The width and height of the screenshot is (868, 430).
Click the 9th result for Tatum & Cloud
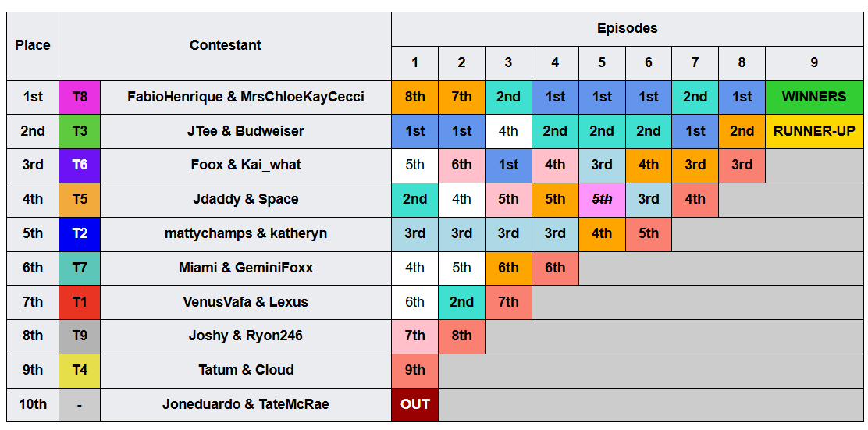pyautogui.click(x=414, y=370)
